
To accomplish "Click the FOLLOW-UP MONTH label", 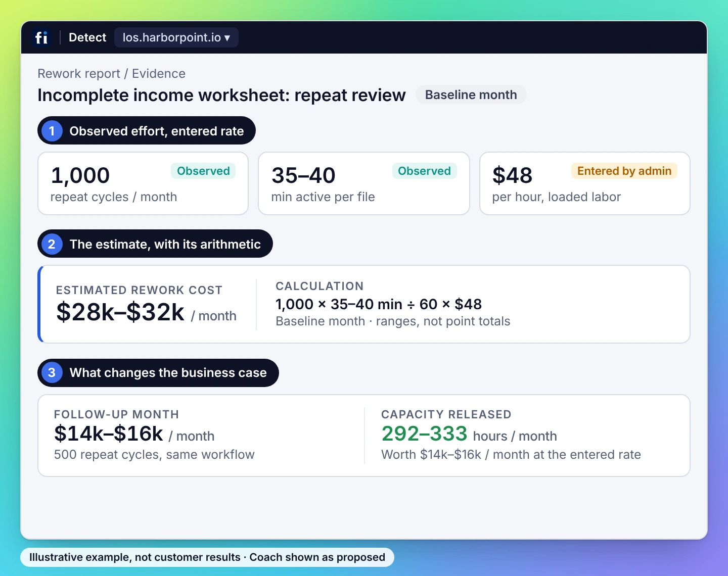I will point(116,414).
